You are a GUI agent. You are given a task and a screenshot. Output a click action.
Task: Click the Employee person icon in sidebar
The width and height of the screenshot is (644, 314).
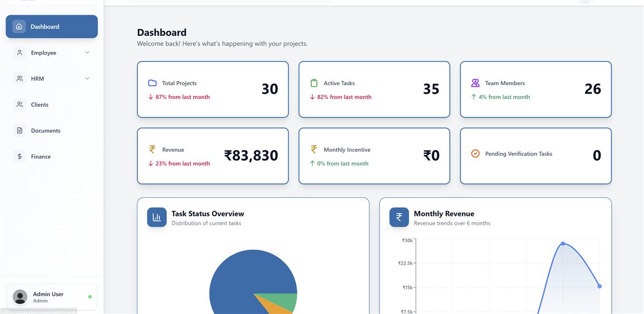coord(20,53)
